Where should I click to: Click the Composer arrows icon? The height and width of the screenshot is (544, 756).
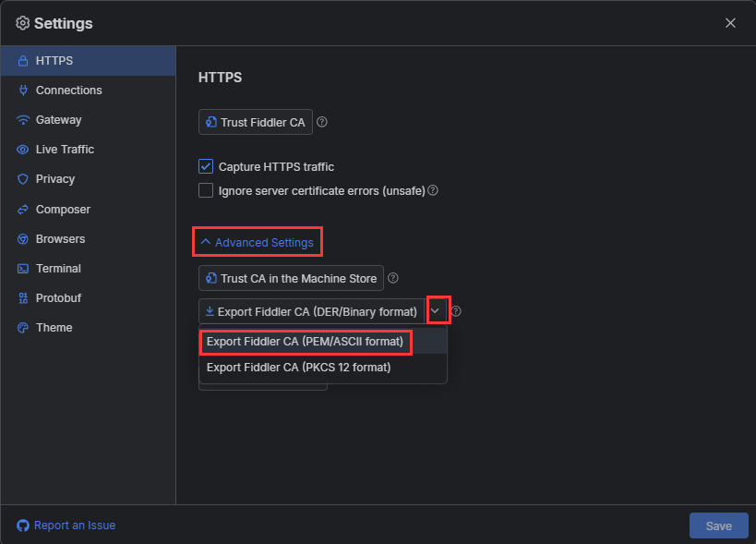coord(23,210)
